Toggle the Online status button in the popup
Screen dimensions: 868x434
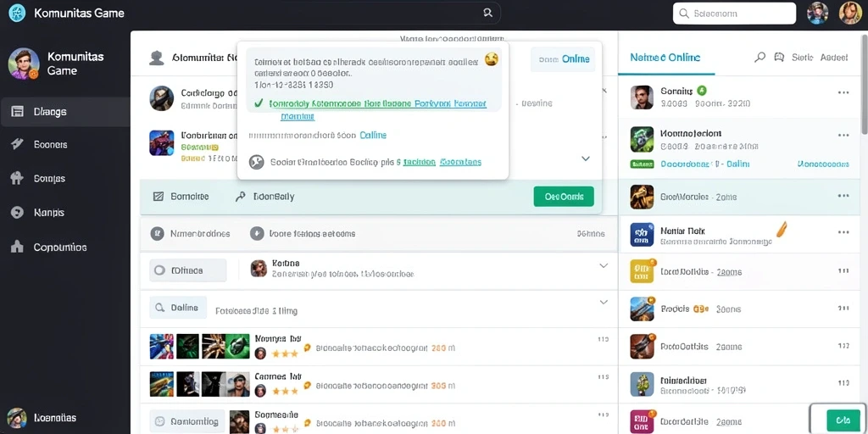(563, 59)
